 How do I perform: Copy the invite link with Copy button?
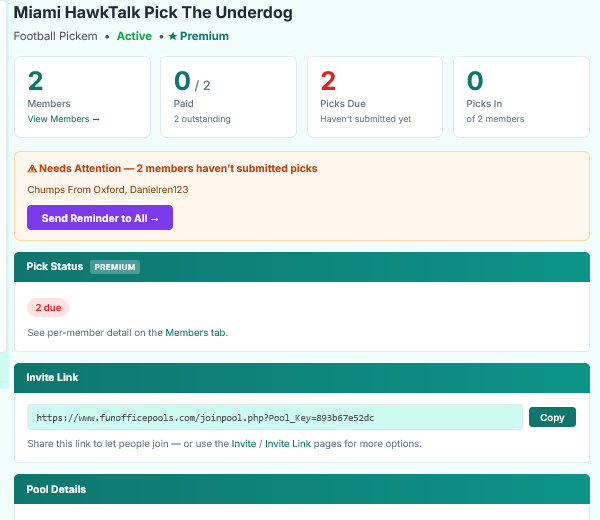[x=552, y=417]
